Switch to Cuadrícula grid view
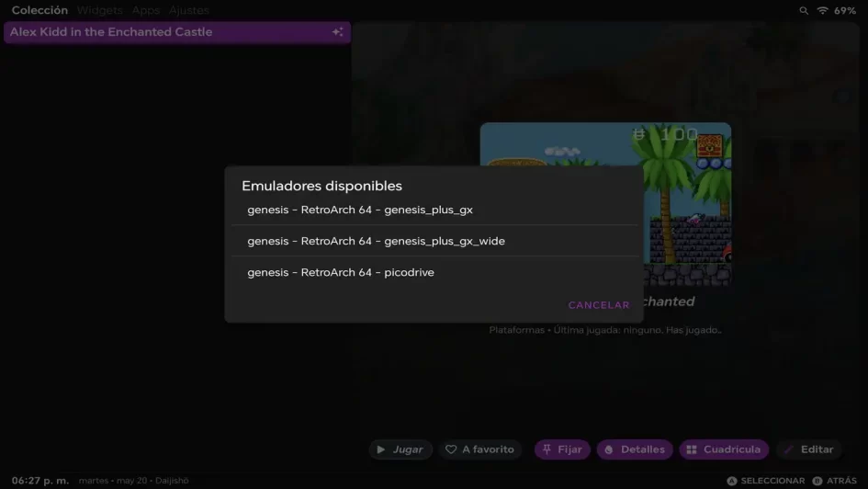868x489 pixels. [x=724, y=449]
